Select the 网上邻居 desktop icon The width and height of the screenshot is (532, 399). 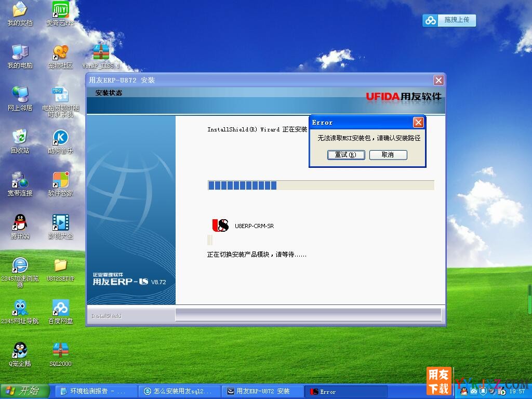(x=20, y=99)
